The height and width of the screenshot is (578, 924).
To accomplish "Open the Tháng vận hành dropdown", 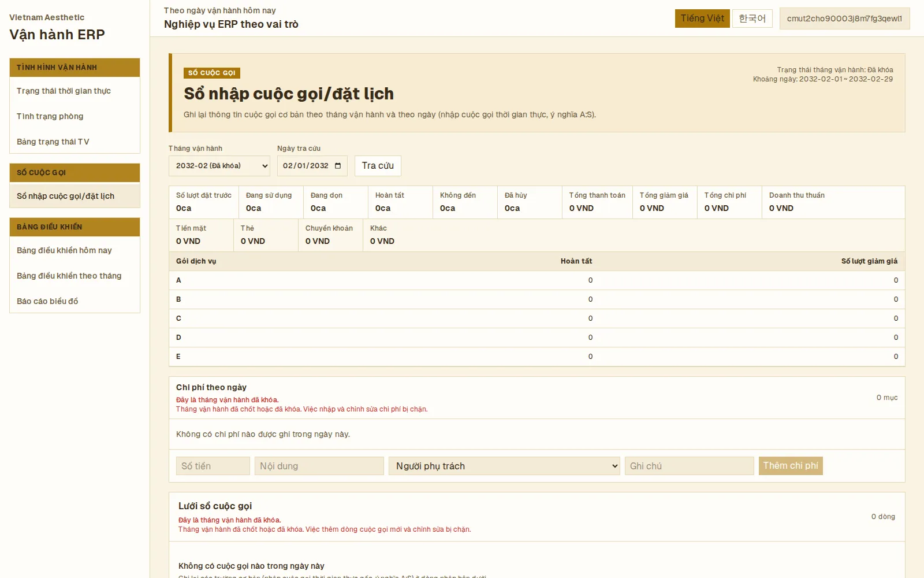I will tap(219, 166).
